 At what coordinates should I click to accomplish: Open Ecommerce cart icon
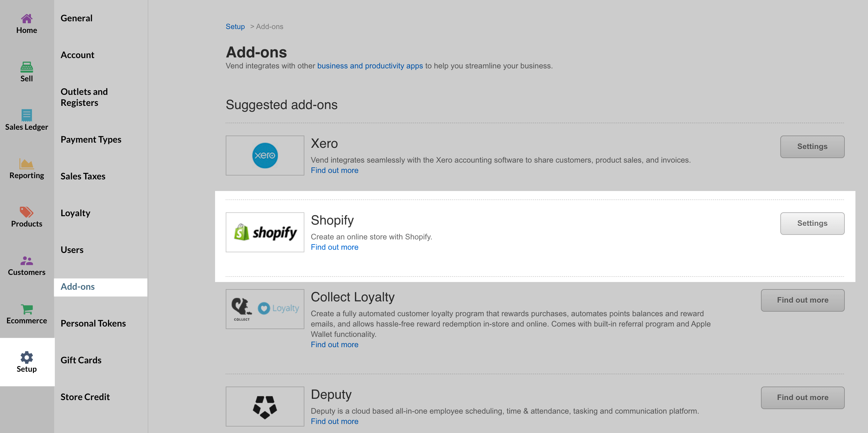pyautogui.click(x=27, y=309)
